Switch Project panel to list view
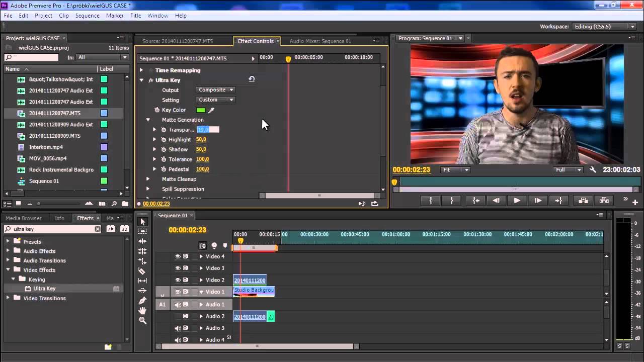Image resolution: width=644 pixels, height=362 pixels. coord(8,204)
